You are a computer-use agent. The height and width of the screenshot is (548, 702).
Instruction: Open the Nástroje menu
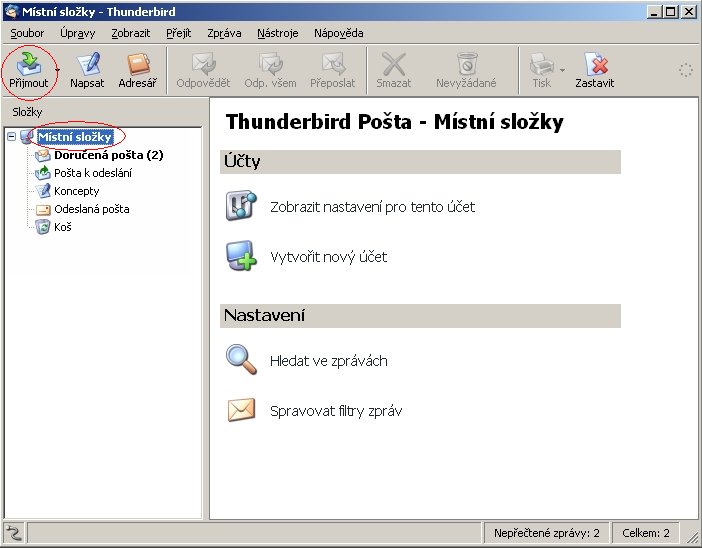pos(277,33)
